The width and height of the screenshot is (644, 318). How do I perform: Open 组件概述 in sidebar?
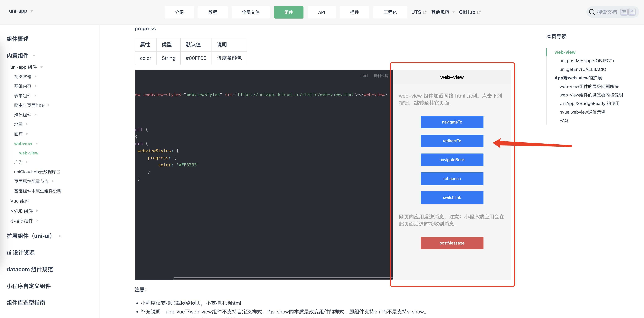coord(18,39)
